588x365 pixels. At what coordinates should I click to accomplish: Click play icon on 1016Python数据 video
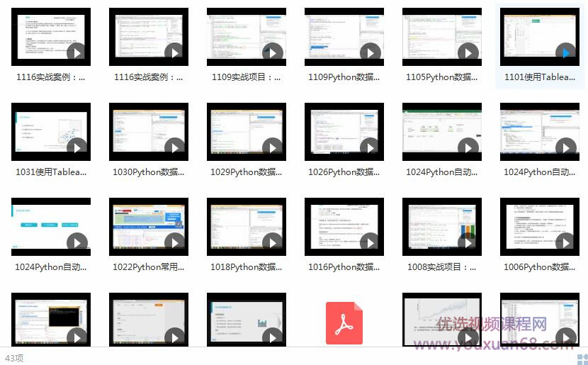pyautogui.click(x=370, y=242)
